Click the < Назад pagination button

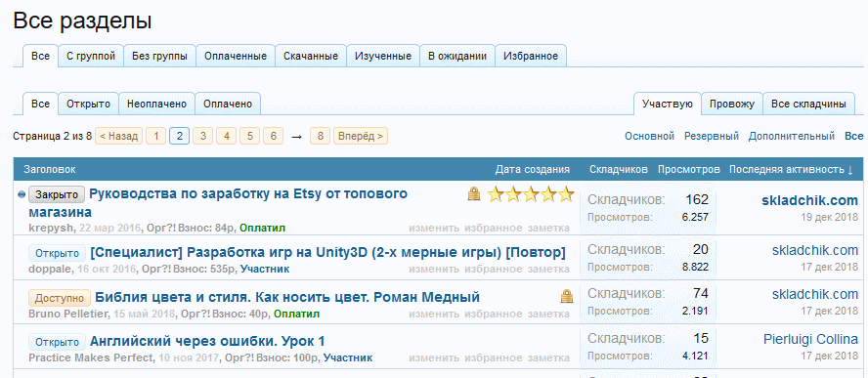tap(119, 136)
